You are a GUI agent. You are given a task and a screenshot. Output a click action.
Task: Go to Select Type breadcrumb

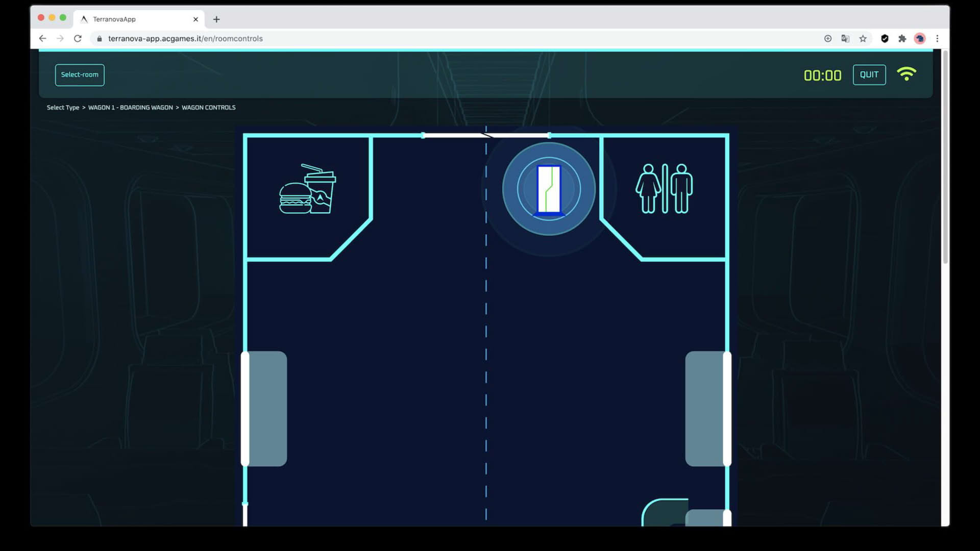[x=63, y=108]
